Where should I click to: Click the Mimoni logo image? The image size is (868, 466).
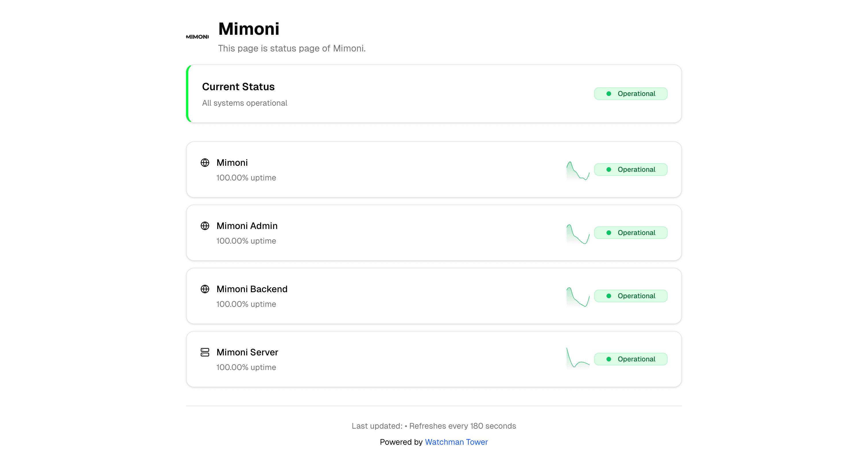(197, 37)
